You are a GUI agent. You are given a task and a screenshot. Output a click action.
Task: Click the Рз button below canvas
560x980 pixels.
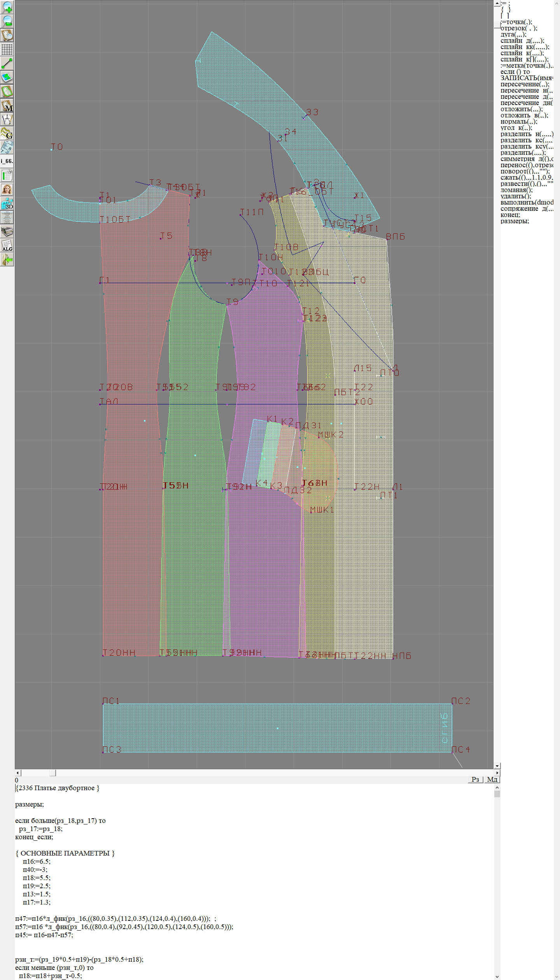pos(475,779)
